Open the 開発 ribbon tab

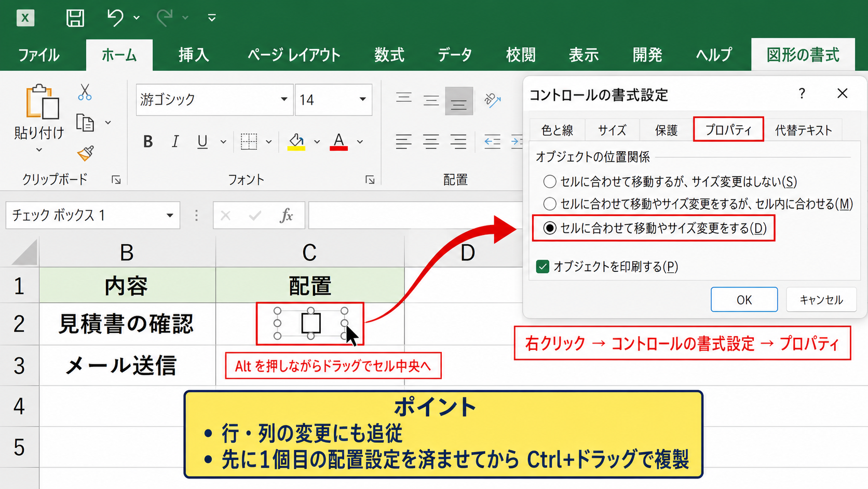tap(647, 55)
